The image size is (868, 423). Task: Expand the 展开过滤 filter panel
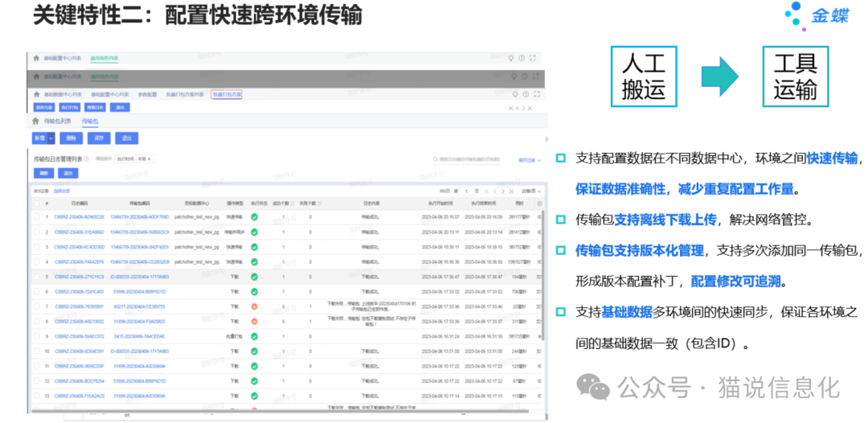(x=527, y=159)
